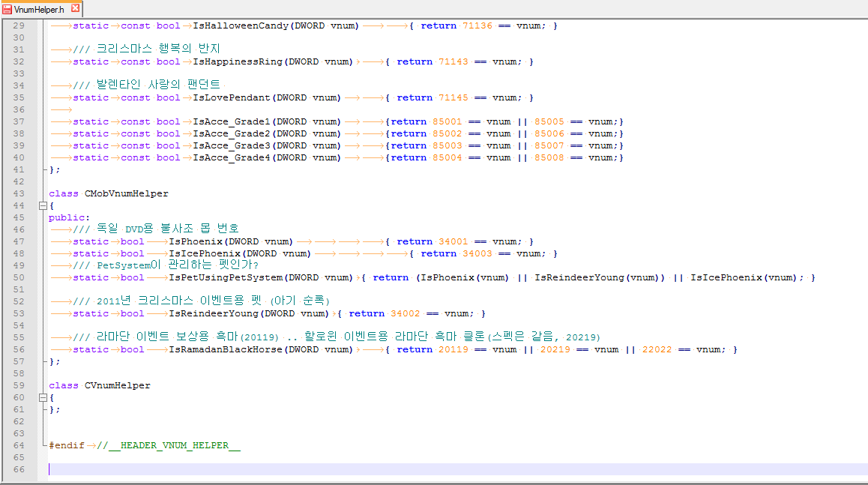Click line number 43 in margin
Image resolution: width=868 pixels, height=485 pixels.
[19, 193]
